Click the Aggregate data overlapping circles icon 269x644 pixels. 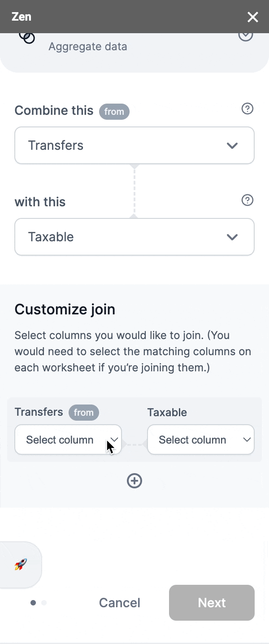click(27, 38)
